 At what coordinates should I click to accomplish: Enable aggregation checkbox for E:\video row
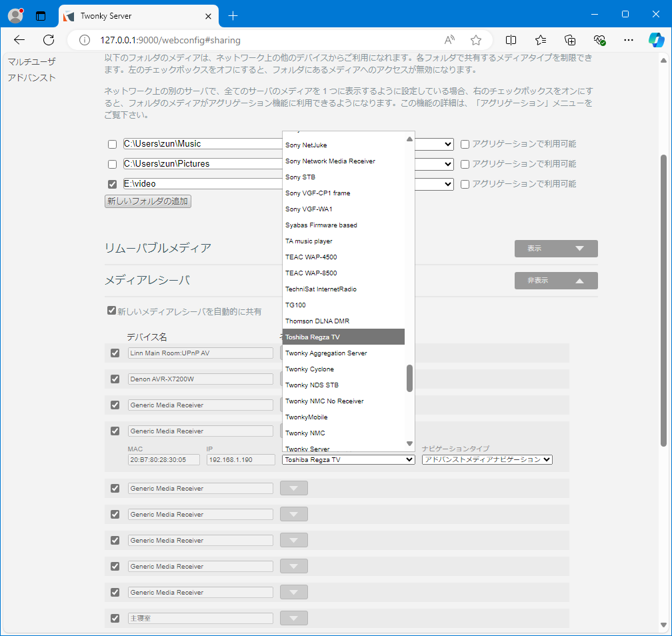[465, 184]
